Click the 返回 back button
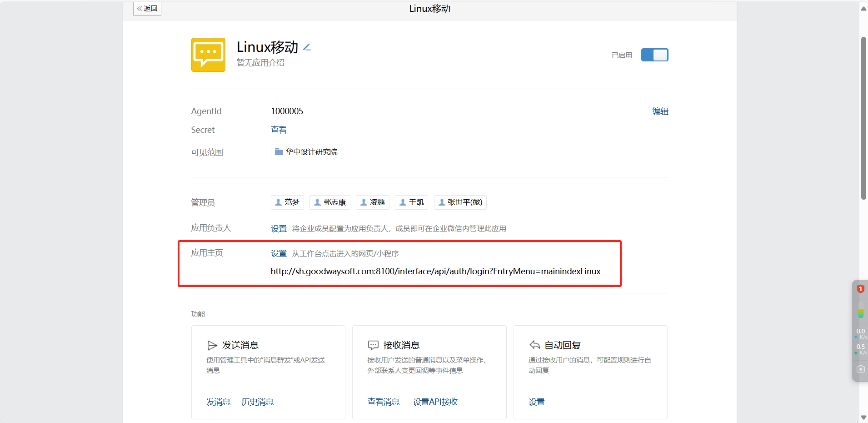The width and height of the screenshot is (868, 423). click(147, 9)
